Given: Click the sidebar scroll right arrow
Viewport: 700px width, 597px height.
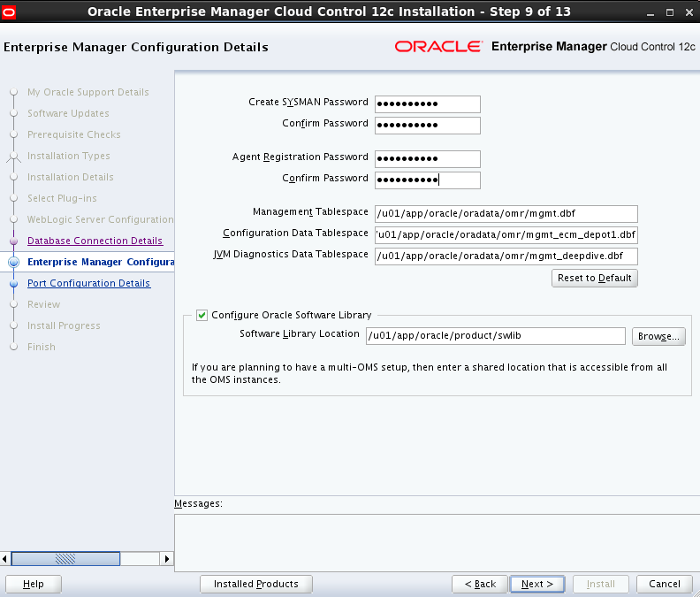Looking at the screenshot, I should (167, 559).
